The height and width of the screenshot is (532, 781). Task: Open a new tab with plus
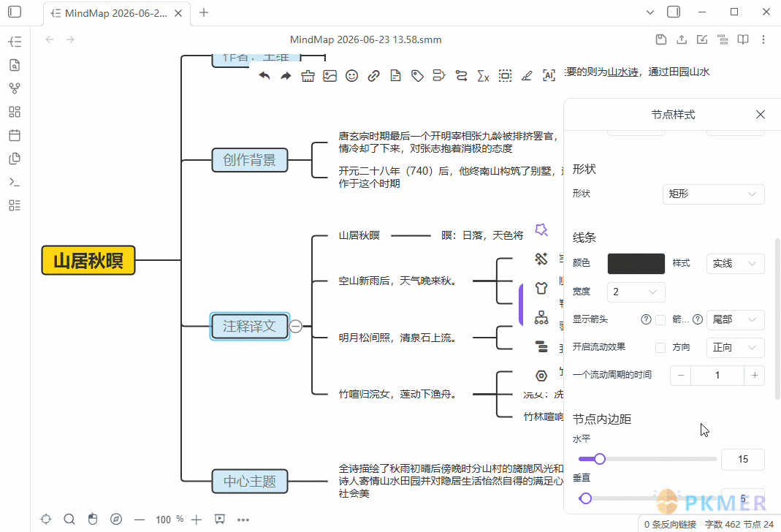[204, 12]
